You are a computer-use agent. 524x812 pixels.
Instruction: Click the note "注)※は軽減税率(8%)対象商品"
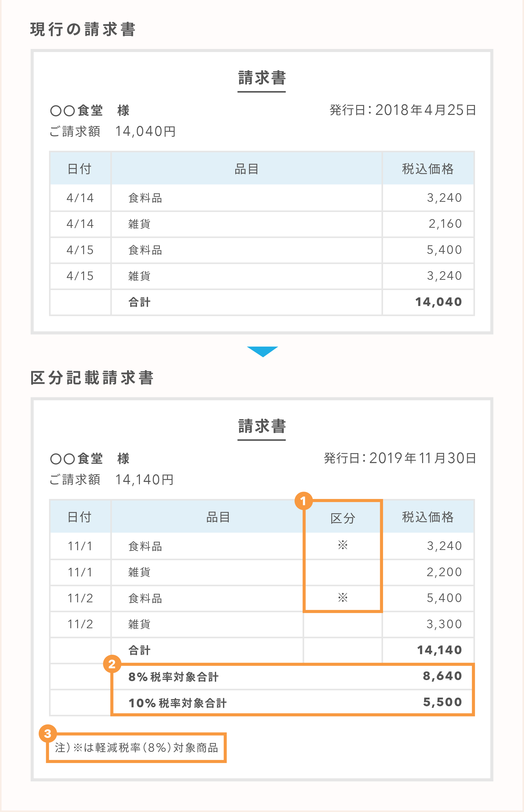(137, 747)
